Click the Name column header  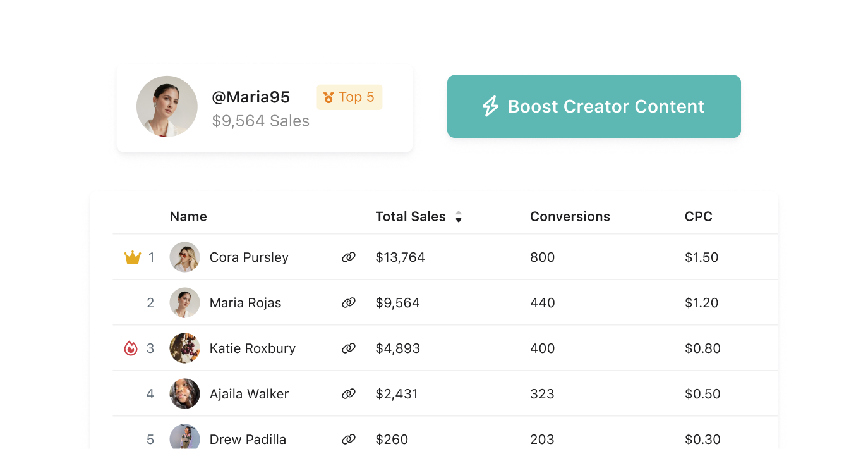click(188, 217)
